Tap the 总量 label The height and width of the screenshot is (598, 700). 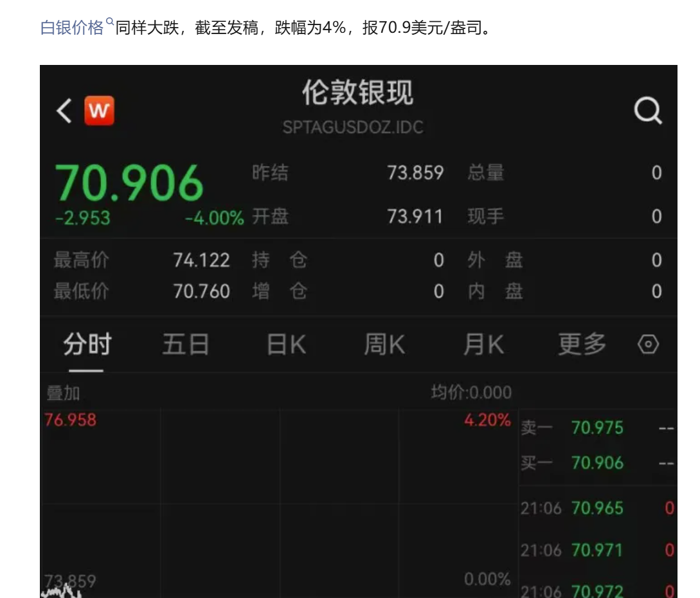click(486, 173)
